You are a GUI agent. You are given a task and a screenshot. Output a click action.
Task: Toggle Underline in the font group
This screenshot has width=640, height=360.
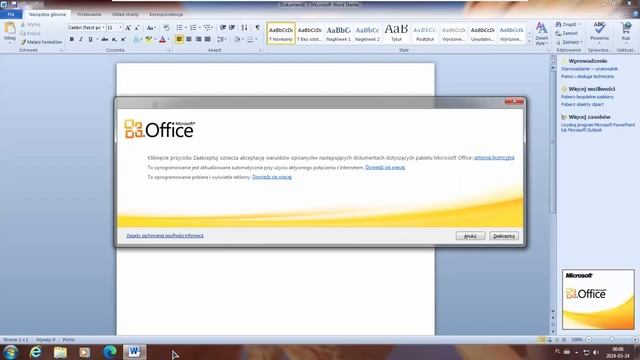coord(90,39)
